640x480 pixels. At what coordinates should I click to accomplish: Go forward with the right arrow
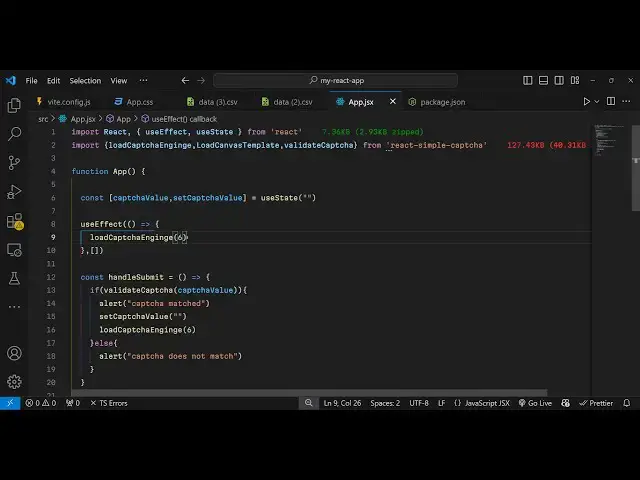[x=201, y=80]
